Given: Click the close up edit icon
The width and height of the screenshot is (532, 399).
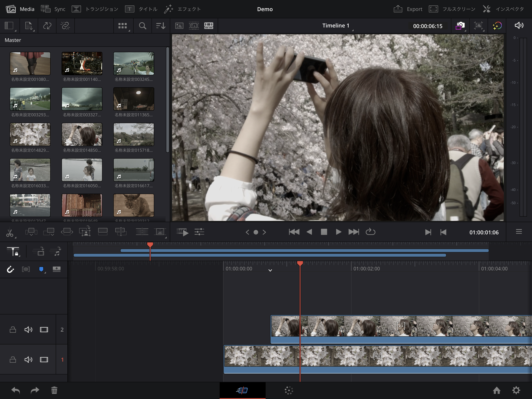Looking at the screenshot, I should [x=85, y=231].
